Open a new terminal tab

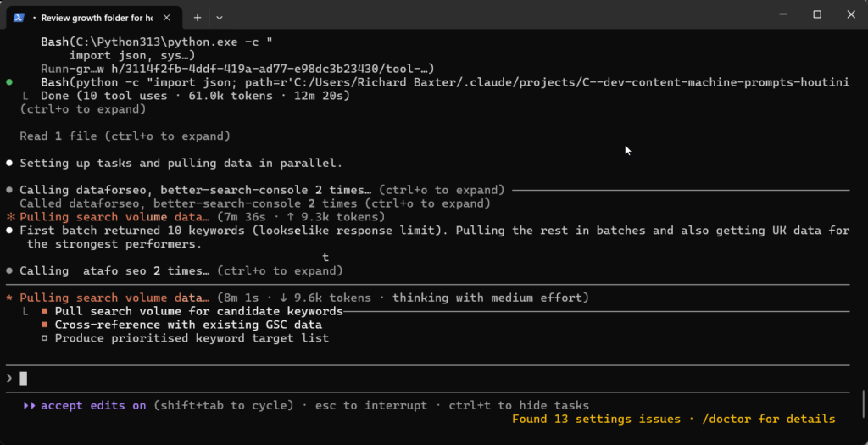click(x=198, y=17)
